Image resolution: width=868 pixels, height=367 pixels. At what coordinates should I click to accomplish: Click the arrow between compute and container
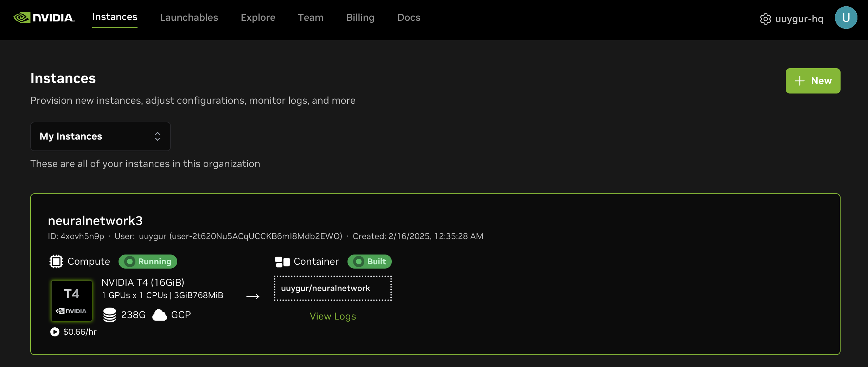pos(253,297)
